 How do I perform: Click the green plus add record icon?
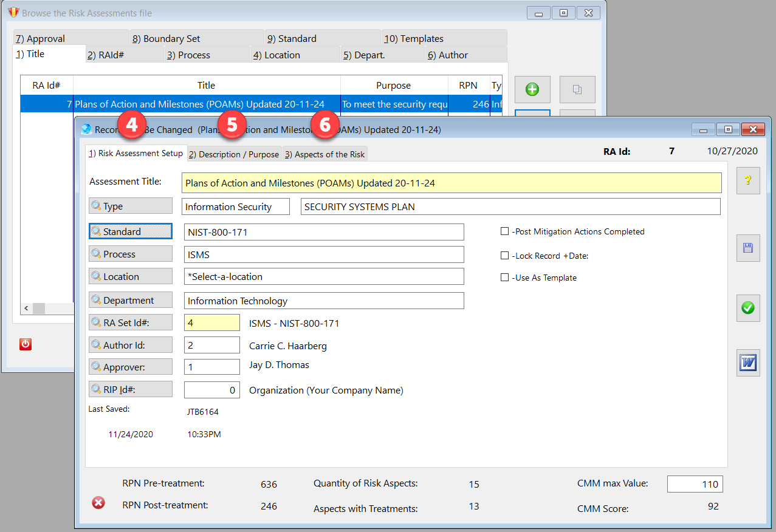coord(532,90)
